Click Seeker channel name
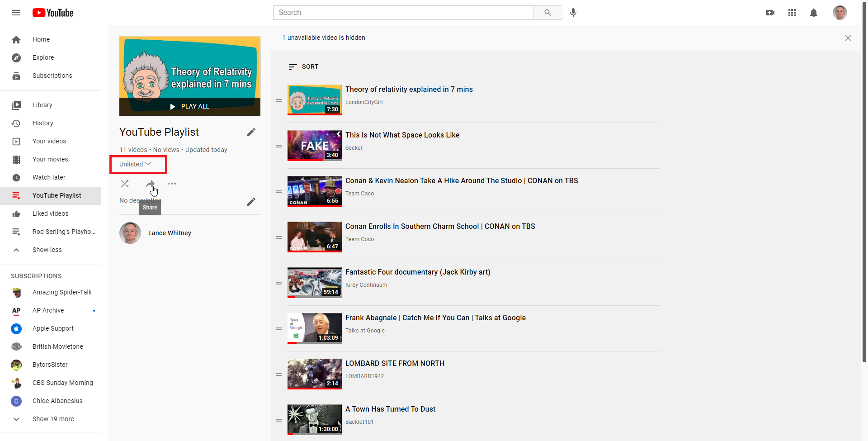This screenshot has height=441, width=868. pos(354,148)
